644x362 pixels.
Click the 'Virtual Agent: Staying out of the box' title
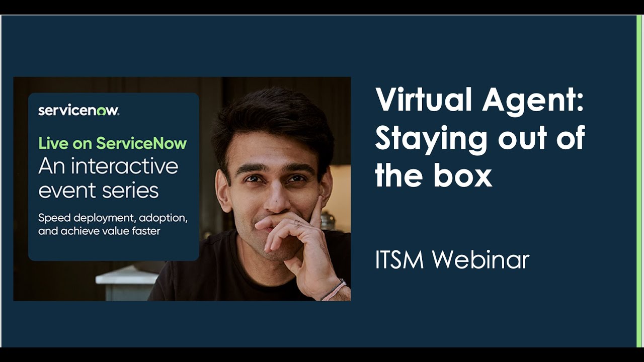(480, 137)
